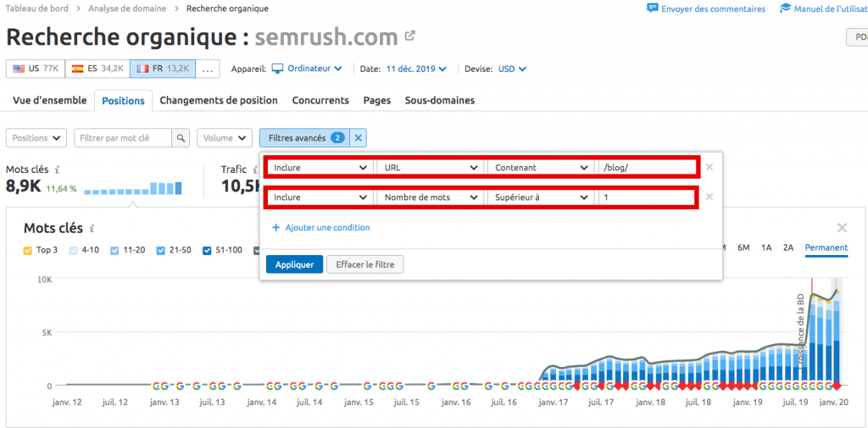The width and height of the screenshot is (868, 428).
Task: Toggle the 51-100 positions checkbox
Action: (x=207, y=250)
